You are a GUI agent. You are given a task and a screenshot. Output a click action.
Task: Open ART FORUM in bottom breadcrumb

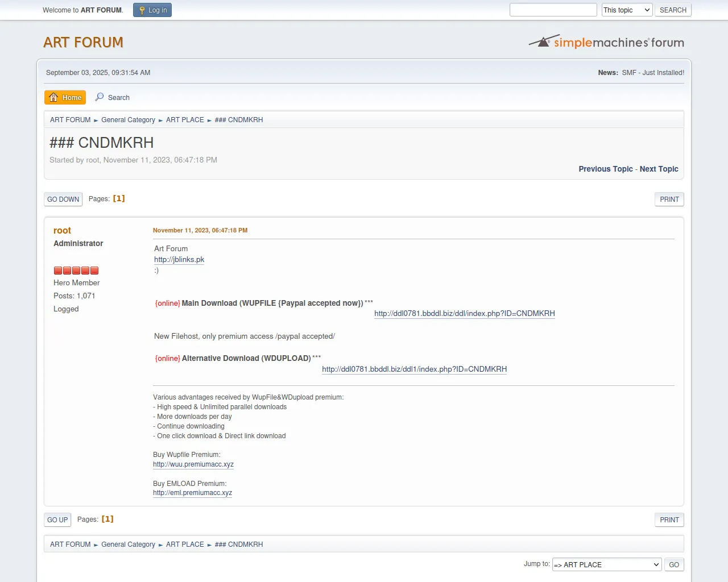70,544
